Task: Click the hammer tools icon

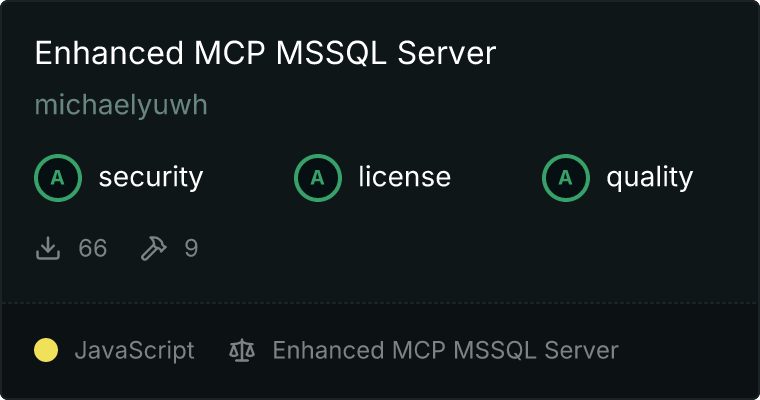Action: tap(154, 249)
